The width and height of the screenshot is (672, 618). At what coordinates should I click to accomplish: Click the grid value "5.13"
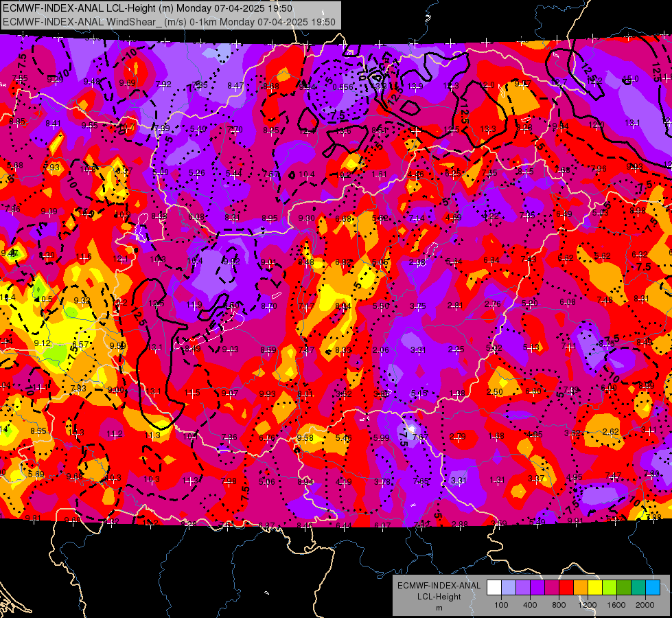click(531, 347)
